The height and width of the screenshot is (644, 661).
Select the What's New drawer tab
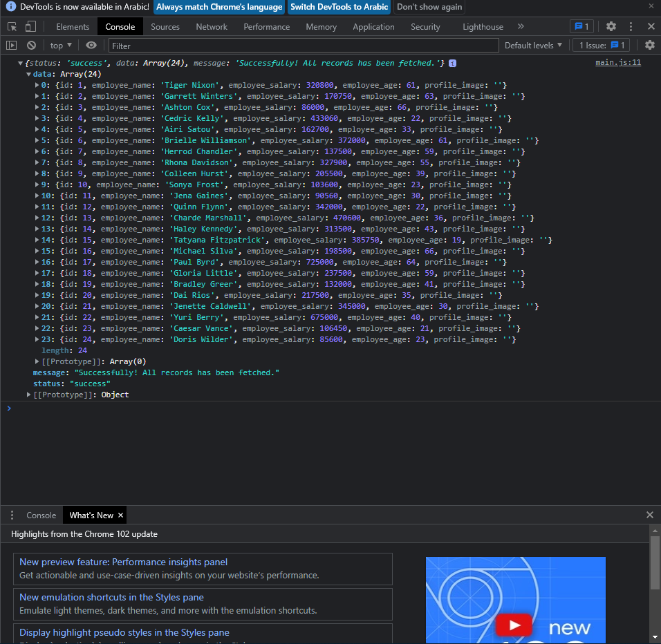[91, 515]
